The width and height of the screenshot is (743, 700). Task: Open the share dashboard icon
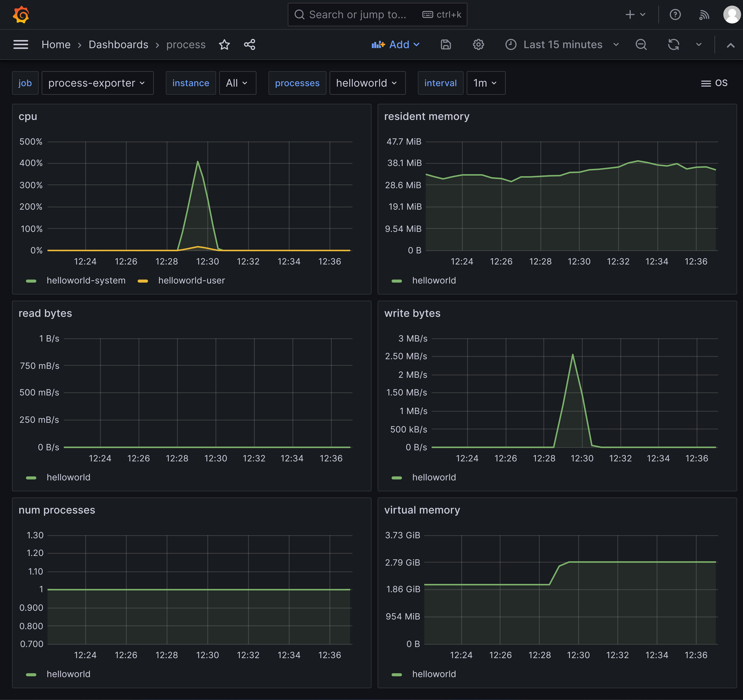tap(250, 44)
